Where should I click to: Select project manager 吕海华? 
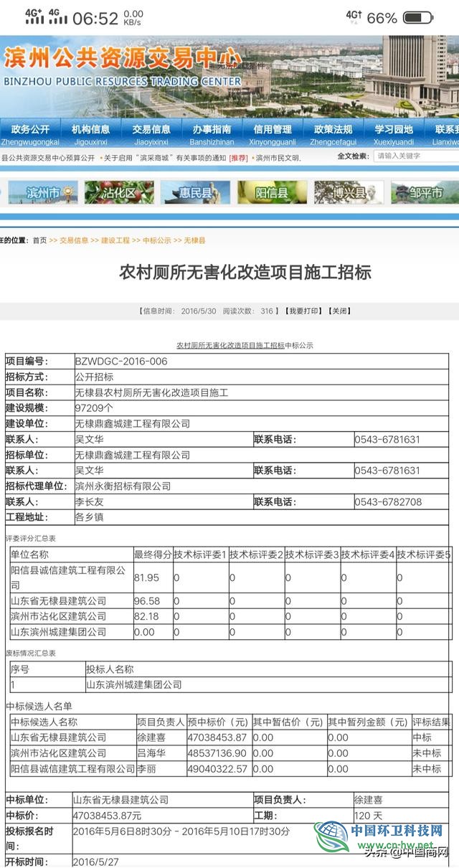tap(151, 753)
